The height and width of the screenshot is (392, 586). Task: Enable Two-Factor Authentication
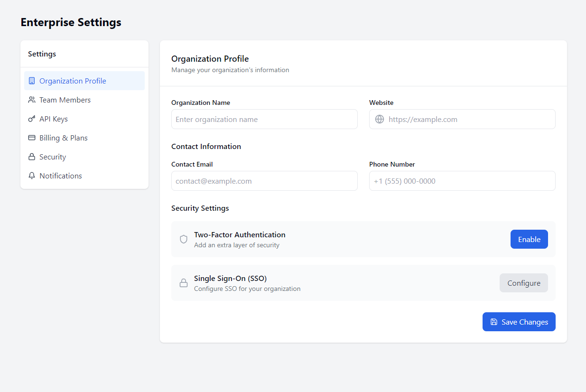pyautogui.click(x=529, y=239)
